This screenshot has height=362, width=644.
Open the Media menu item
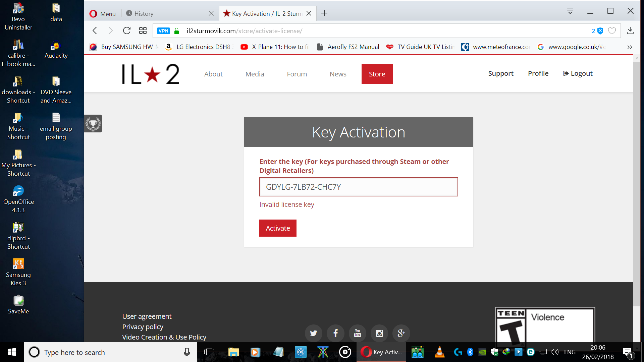pyautogui.click(x=255, y=74)
